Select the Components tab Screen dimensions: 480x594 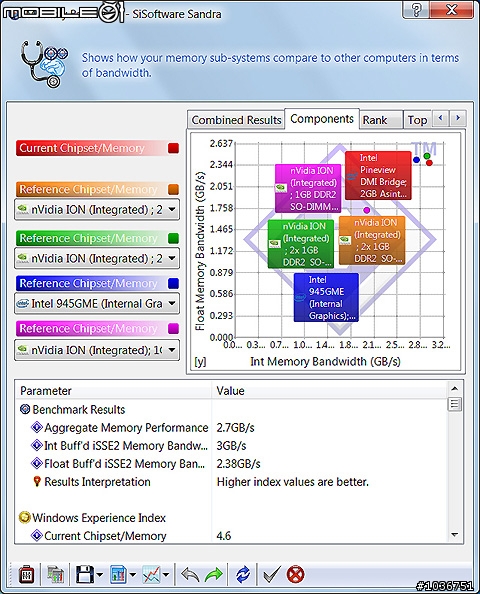click(x=322, y=119)
